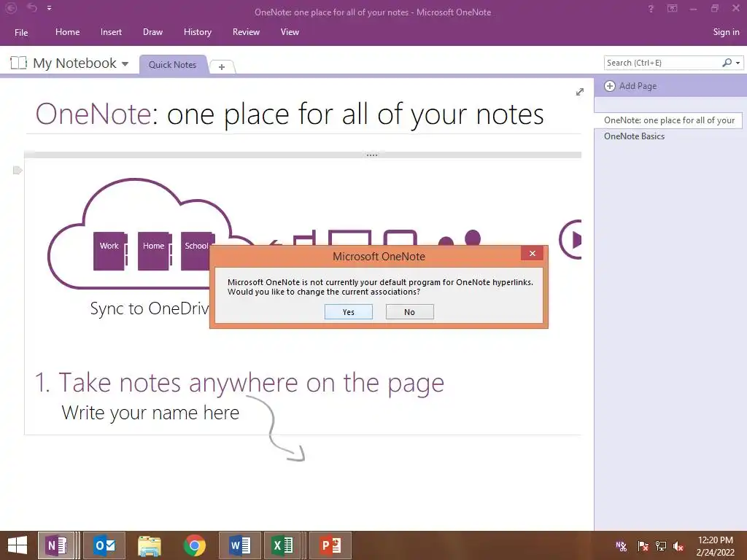Click the paragraph handle tag at left margin
747x560 pixels.
(x=18, y=171)
